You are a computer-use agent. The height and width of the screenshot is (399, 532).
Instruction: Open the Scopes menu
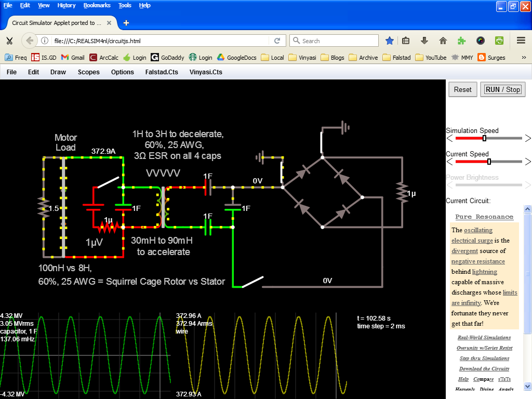click(x=88, y=72)
